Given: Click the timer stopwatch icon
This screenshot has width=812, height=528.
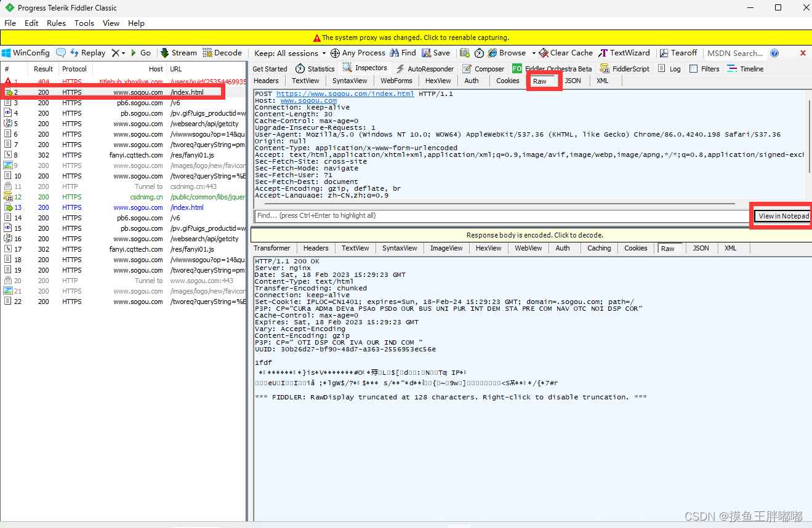Looking at the screenshot, I should (x=479, y=53).
